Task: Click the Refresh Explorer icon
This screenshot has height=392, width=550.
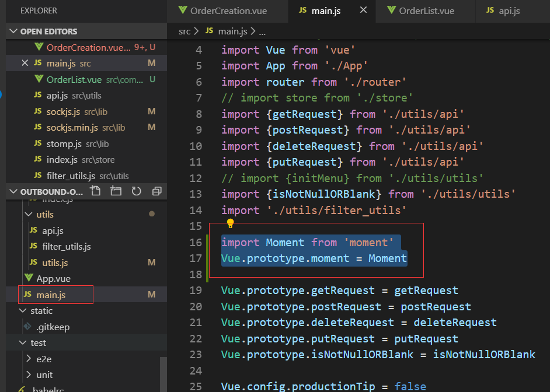Action: coord(137,191)
